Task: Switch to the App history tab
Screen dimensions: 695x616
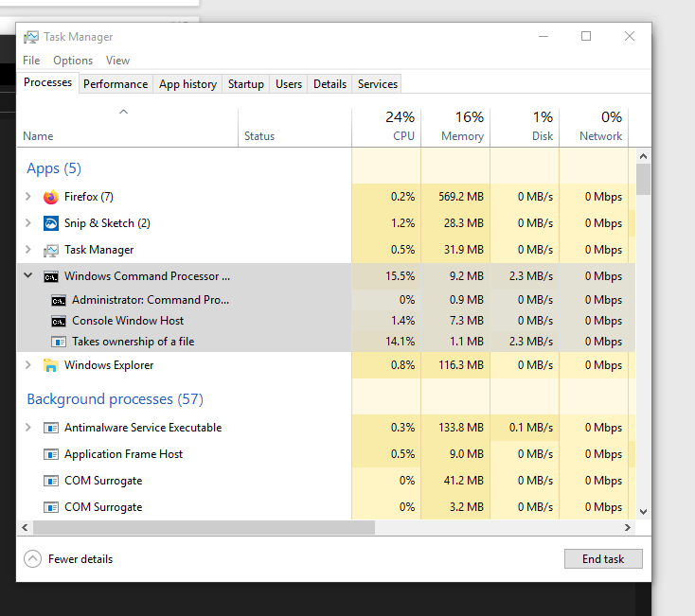Action: pyautogui.click(x=187, y=84)
